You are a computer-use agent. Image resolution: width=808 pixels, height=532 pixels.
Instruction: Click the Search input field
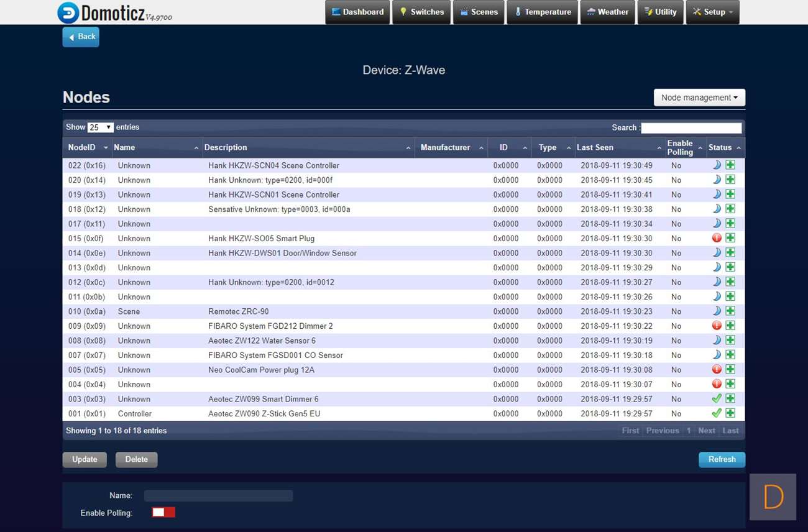691,128
